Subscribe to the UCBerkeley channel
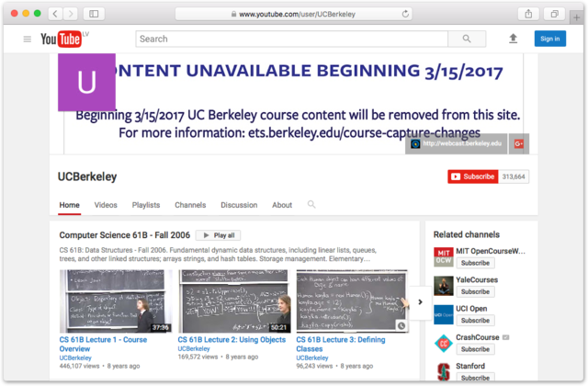The width and height of the screenshot is (588, 386). 472,176
